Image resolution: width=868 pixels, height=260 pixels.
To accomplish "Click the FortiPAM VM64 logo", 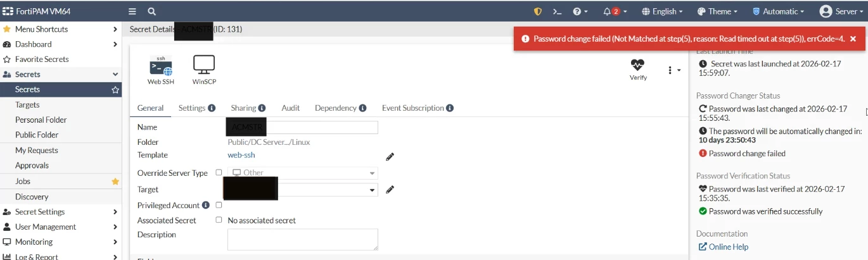I will click(x=37, y=11).
